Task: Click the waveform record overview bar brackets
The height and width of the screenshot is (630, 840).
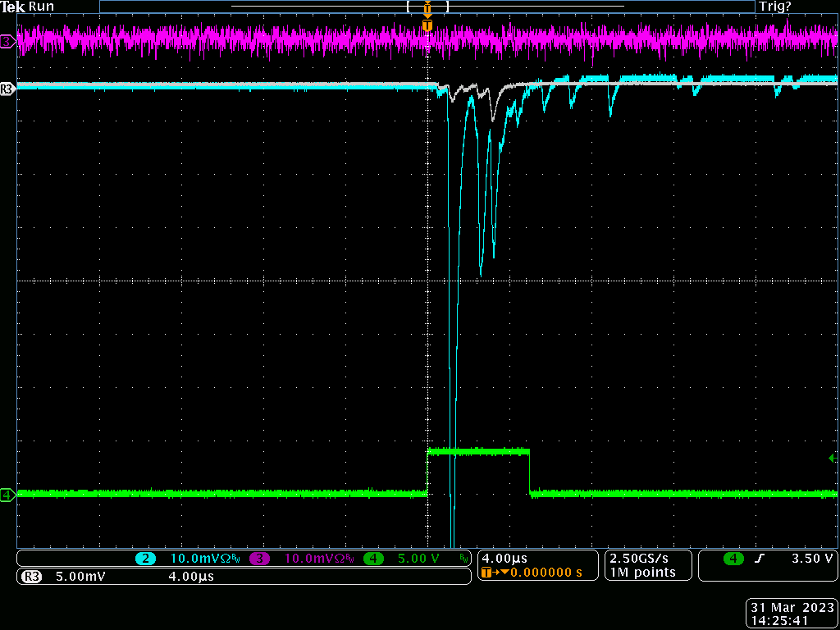Action: coord(427,7)
